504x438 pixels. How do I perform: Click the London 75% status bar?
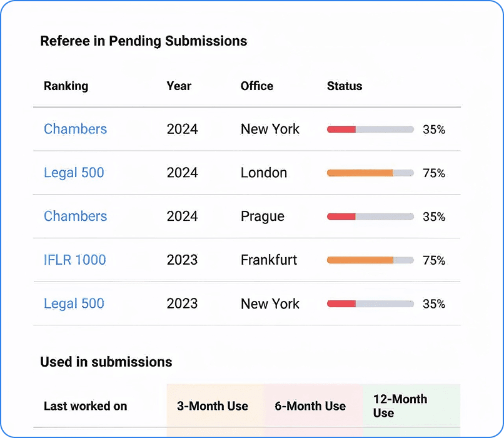370,173
